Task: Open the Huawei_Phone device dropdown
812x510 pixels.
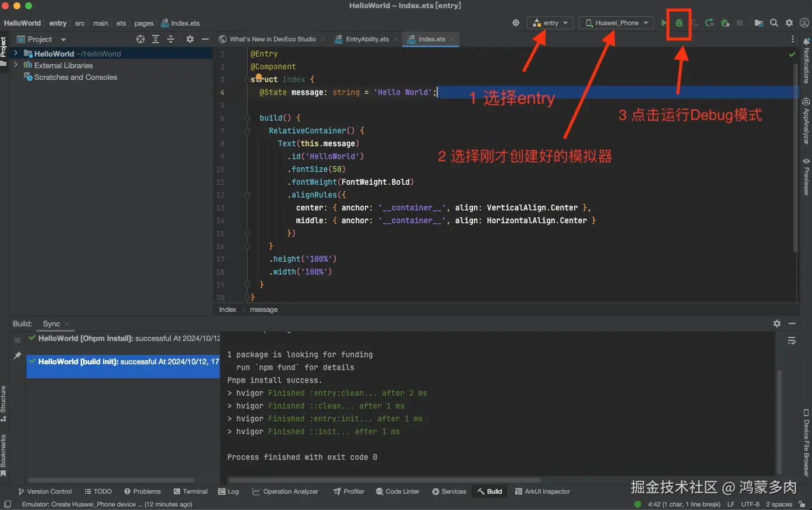Action: pyautogui.click(x=617, y=23)
